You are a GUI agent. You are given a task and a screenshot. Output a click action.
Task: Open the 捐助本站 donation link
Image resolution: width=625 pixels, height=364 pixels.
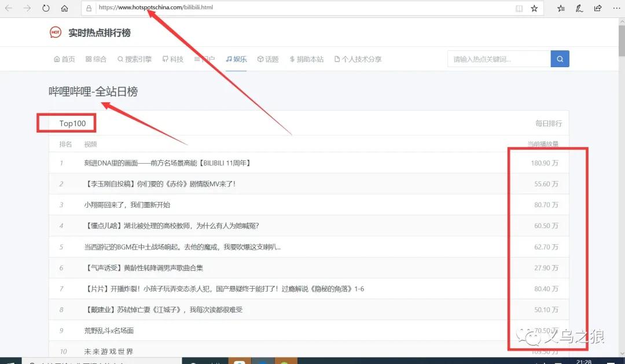click(x=307, y=59)
